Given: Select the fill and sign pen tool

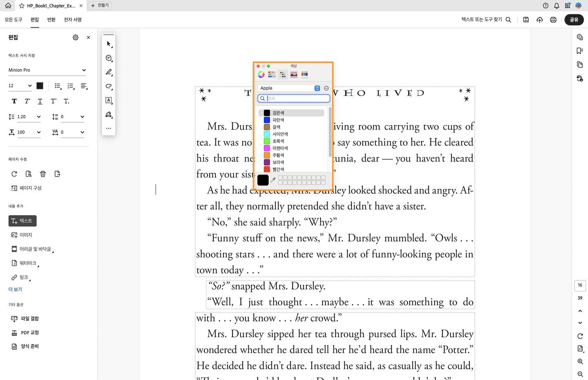Looking at the screenshot, I should point(109,114).
